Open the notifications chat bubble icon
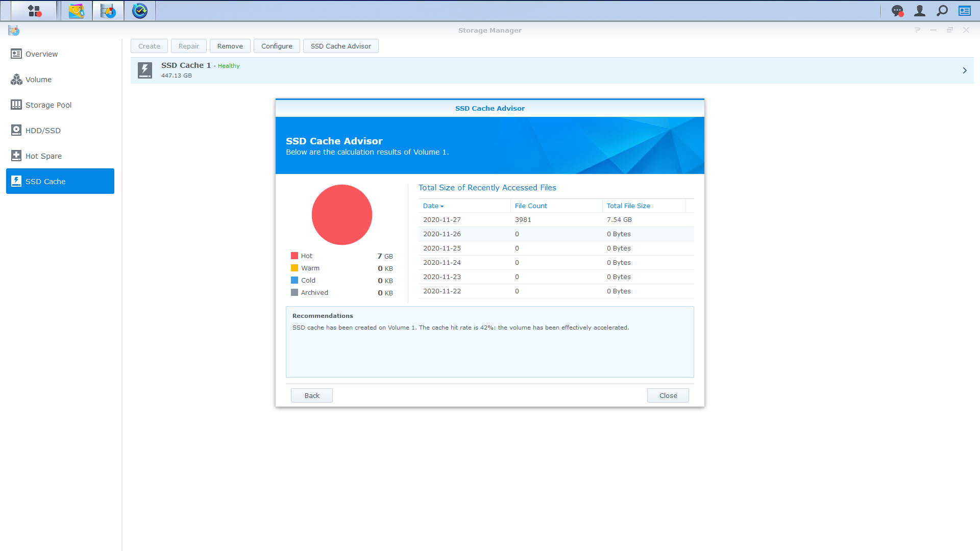The height and width of the screenshot is (551, 980). point(897,11)
